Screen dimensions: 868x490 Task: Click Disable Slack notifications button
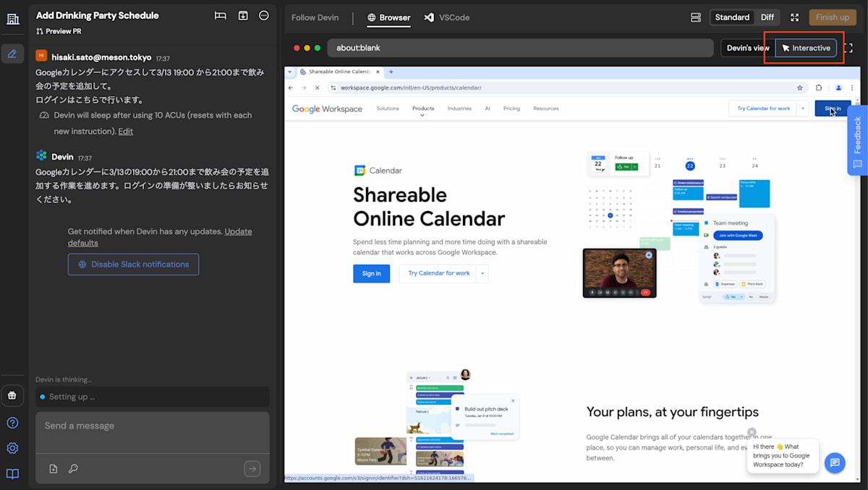click(133, 265)
